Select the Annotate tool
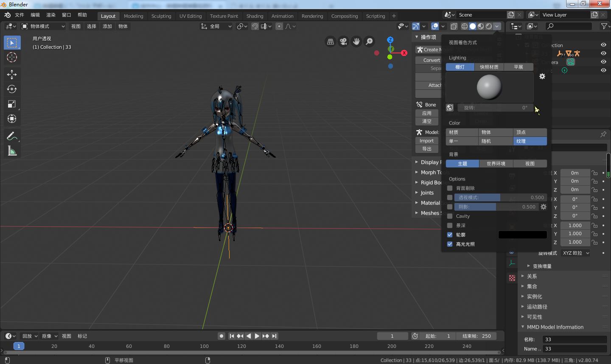The height and width of the screenshot is (364, 611). pos(12,136)
